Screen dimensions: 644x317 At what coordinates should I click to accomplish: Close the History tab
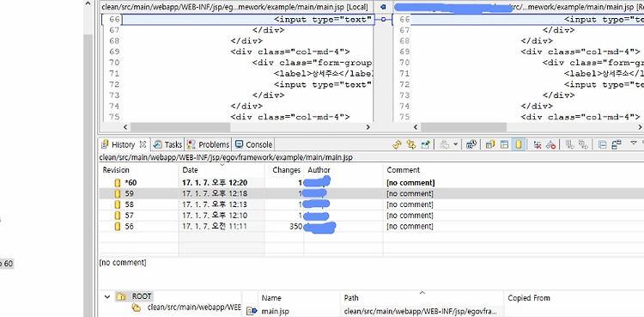click(x=143, y=144)
